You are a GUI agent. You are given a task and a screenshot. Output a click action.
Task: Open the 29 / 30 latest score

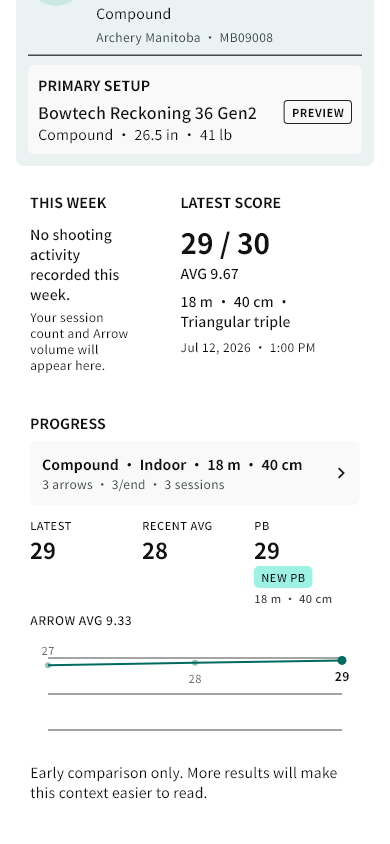225,244
